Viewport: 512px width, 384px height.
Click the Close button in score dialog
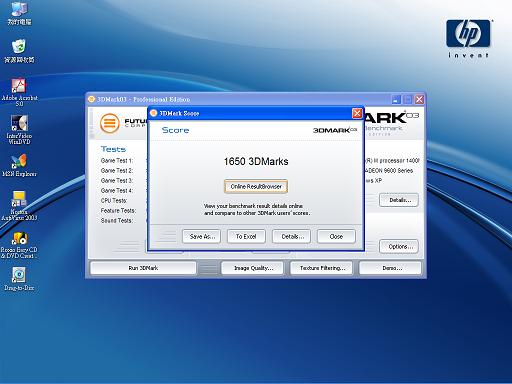[336, 236]
